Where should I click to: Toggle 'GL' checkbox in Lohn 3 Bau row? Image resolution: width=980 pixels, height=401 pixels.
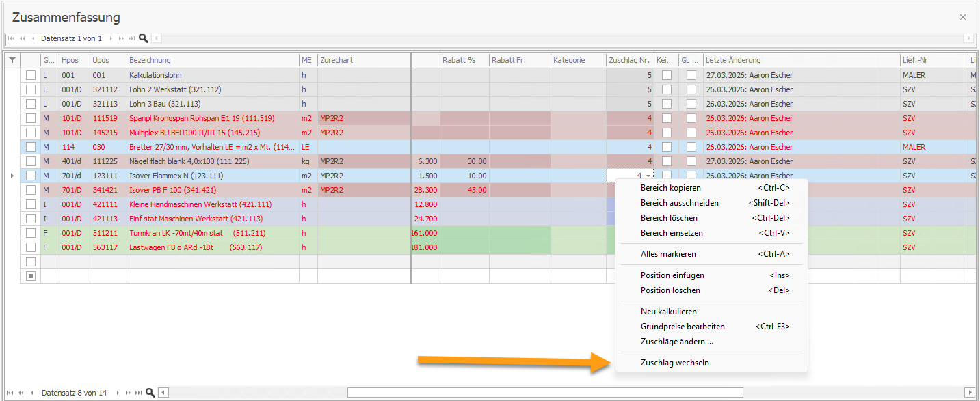point(691,104)
